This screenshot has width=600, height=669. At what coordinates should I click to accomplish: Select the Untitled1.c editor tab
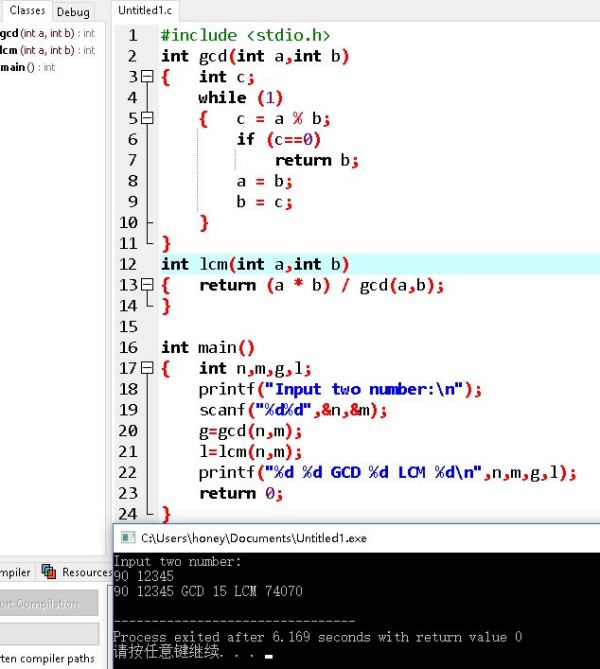pos(146,11)
